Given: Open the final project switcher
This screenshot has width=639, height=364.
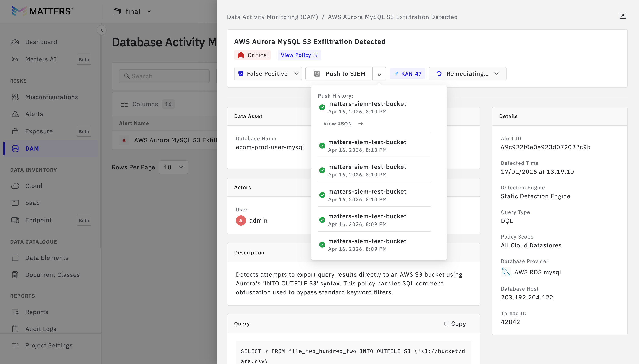Looking at the screenshot, I should pyautogui.click(x=133, y=11).
